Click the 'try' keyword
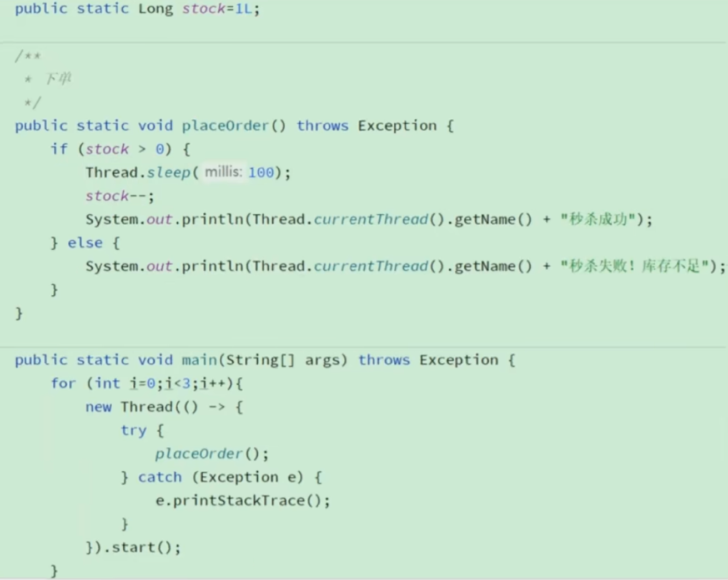This screenshot has height=580, width=728. point(133,431)
